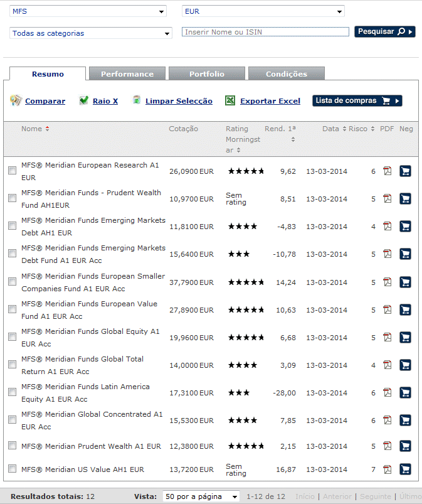Select Emerging Markets Debt AH1 EUR checkbox
The height and width of the screenshot is (504, 422).
tap(12, 226)
